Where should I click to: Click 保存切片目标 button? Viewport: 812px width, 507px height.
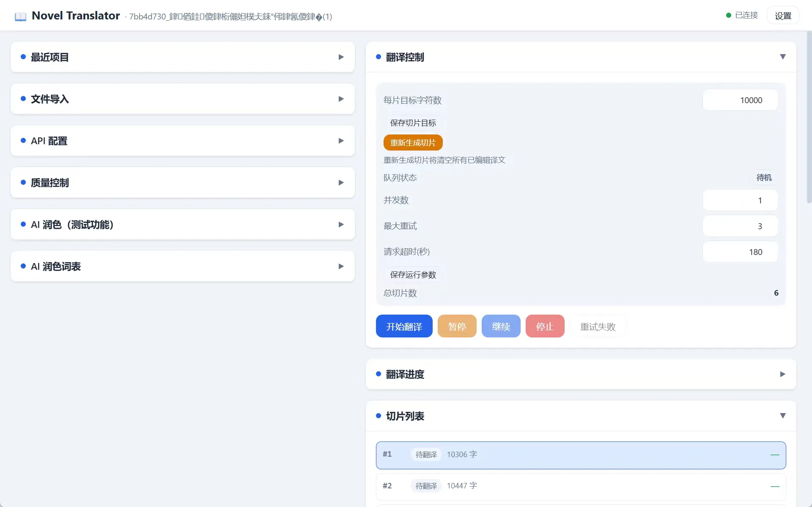click(413, 123)
